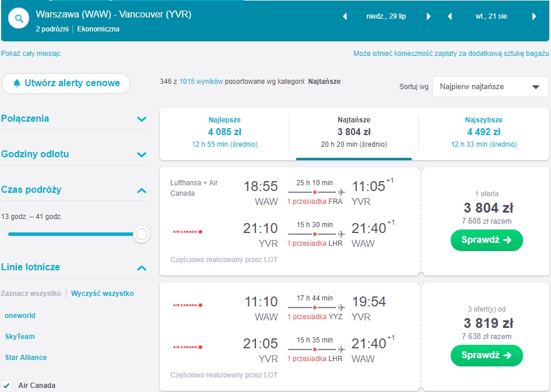551x392 pixels.
Task: Click Air Canada logo on 11:10 flight
Action: pyautogui.click(x=188, y=305)
